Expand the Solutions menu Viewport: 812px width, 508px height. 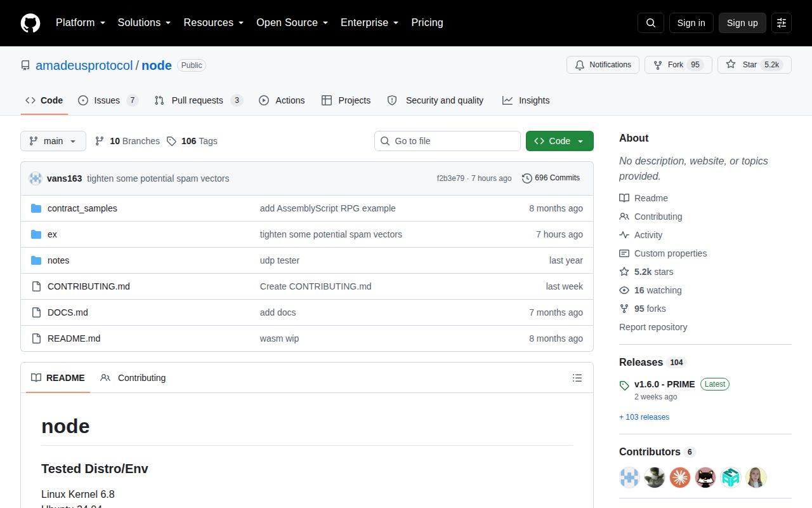coord(145,23)
